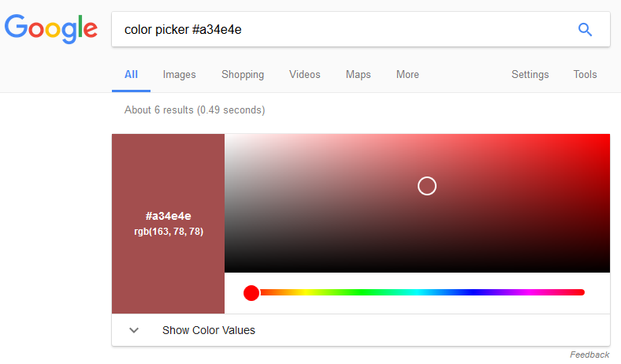Click the blue search magnifier icon
The width and height of the screenshot is (621, 364).
point(585,30)
